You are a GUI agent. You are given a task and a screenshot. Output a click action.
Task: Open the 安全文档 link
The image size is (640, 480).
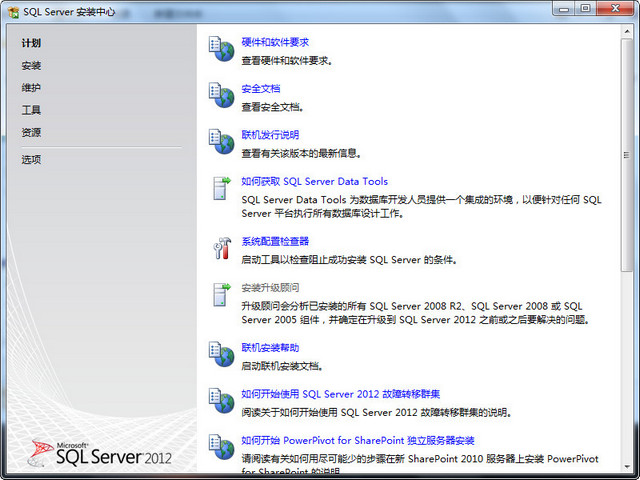pyautogui.click(x=261, y=89)
